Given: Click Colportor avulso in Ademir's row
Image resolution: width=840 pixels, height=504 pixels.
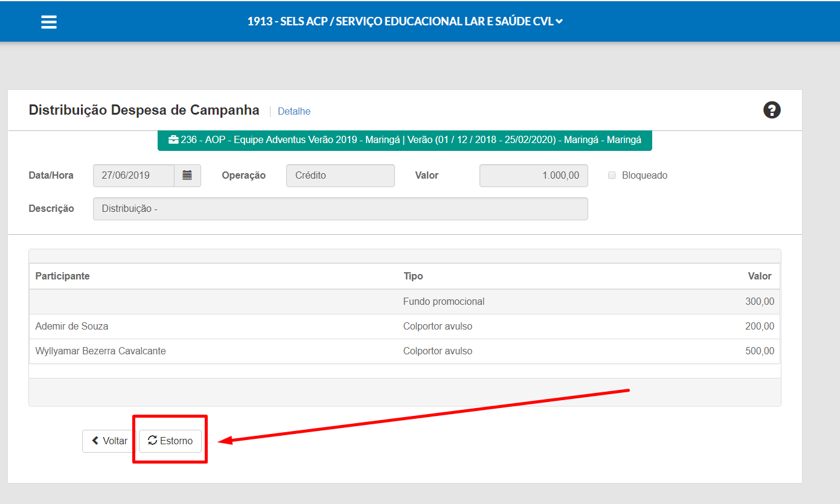Looking at the screenshot, I should (x=438, y=326).
